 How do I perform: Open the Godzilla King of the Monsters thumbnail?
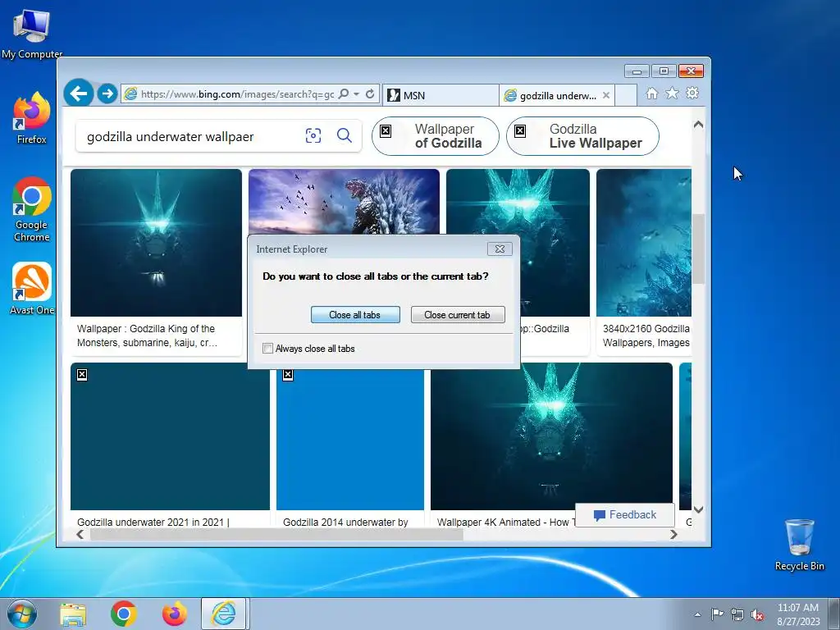(x=156, y=243)
